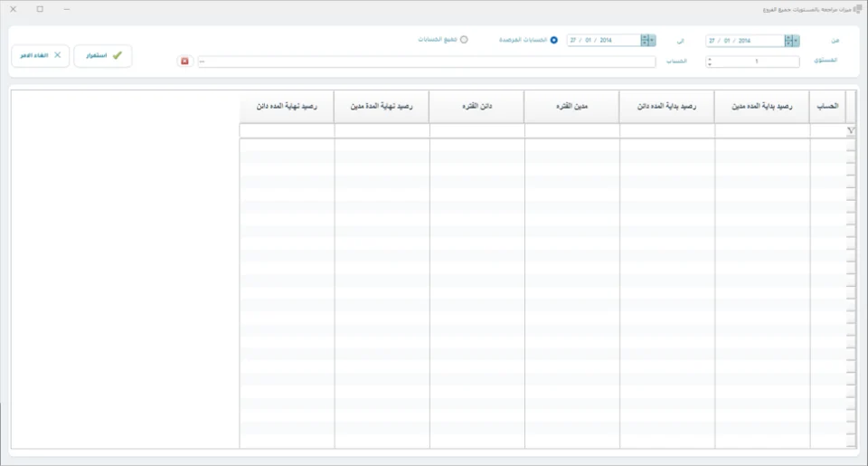
Task: Click the filter cell under رصيد نهاية المده دائن
Action: click(x=287, y=131)
